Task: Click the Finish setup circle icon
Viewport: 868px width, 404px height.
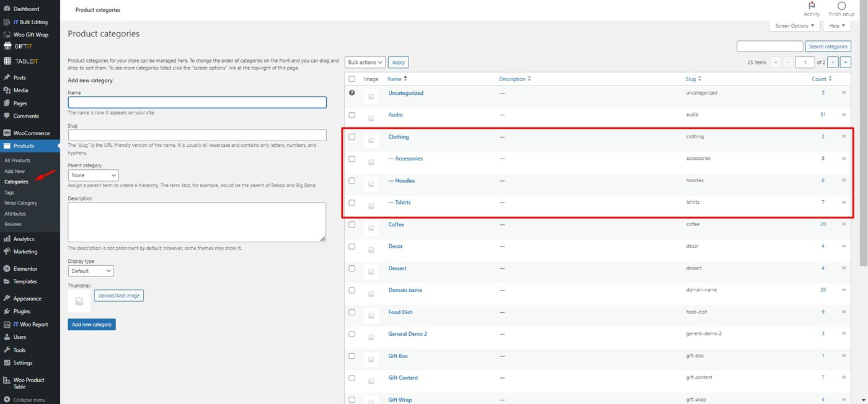Action: point(841,6)
